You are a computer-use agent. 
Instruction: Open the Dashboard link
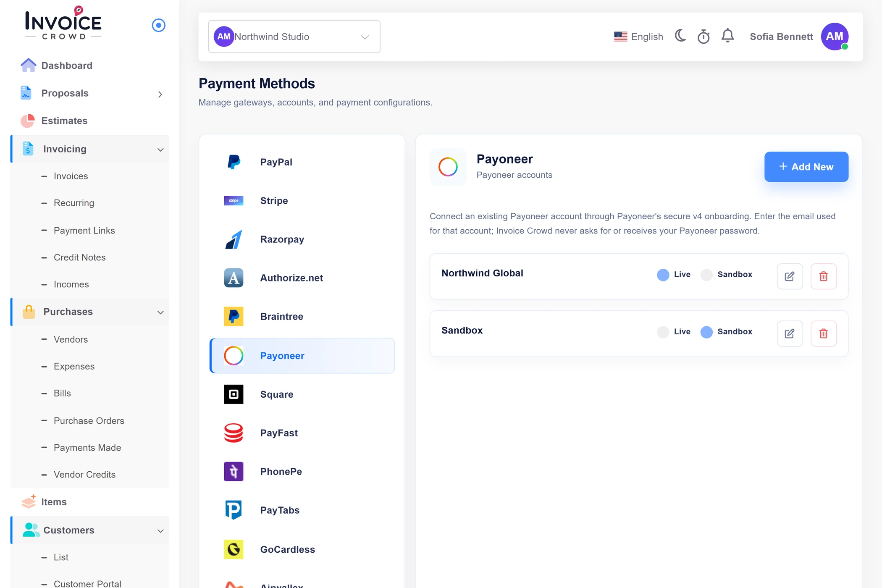[x=67, y=66]
